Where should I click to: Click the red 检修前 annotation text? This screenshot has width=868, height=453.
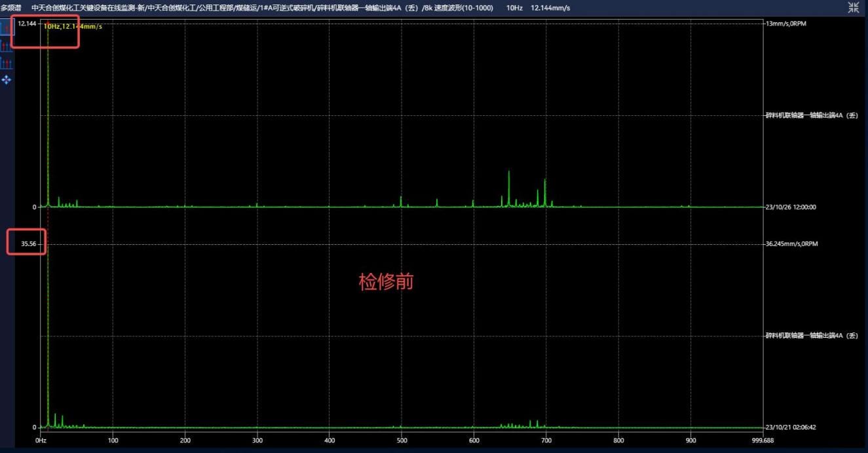(x=386, y=282)
